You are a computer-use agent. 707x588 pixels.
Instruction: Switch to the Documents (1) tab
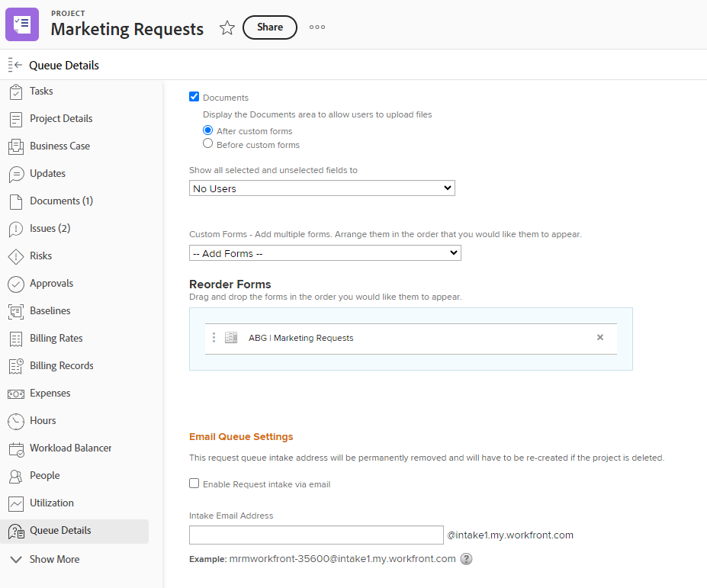pos(17,201)
